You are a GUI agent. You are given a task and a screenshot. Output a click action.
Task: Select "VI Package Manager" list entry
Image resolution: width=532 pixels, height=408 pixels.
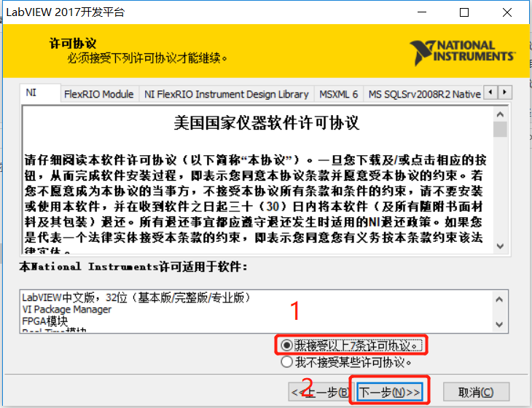[x=67, y=310]
